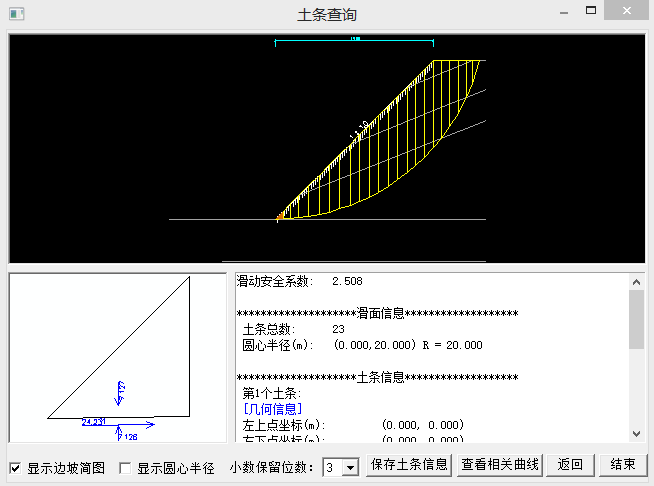654x486 pixels.
Task: Click the R = 20.000 radius text
Action: 453,345
